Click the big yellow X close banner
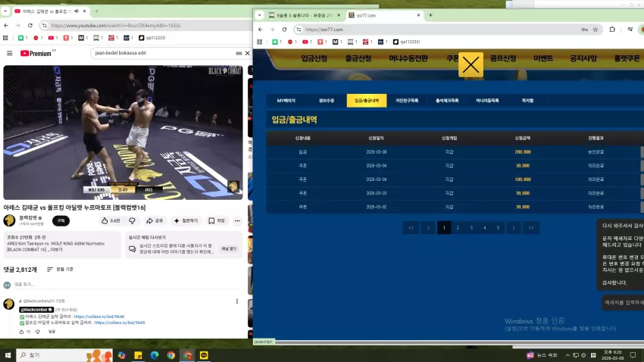Image resolution: width=644 pixels, height=362 pixels. pyautogui.click(x=470, y=64)
